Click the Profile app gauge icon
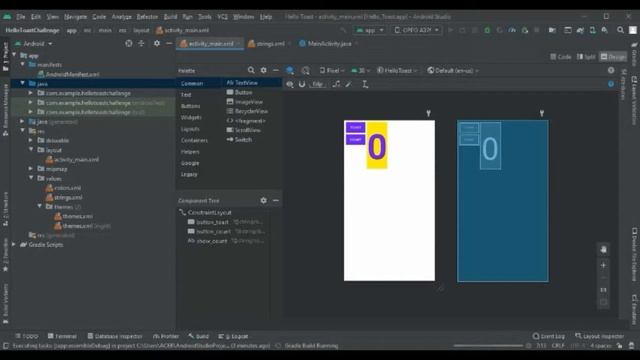The height and width of the screenshot is (360, 640). click(x=512, y=30)
